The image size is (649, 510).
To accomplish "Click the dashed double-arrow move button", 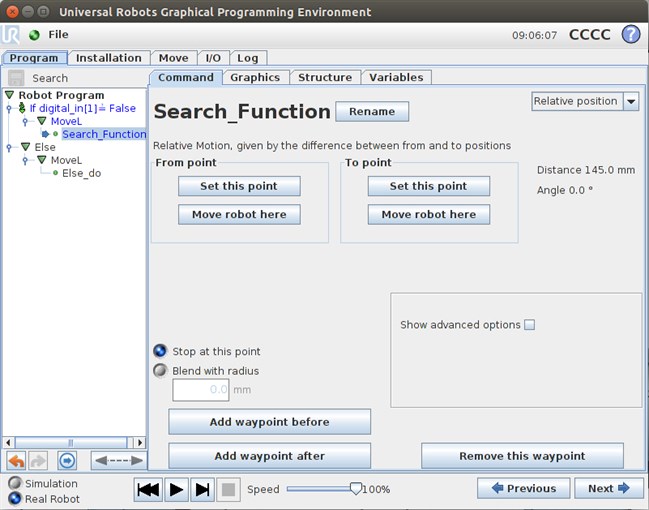I will [119, 460].
